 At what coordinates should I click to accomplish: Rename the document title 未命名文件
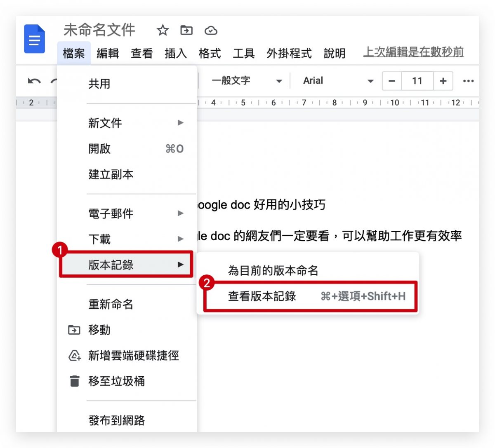(x=99, y=30)
